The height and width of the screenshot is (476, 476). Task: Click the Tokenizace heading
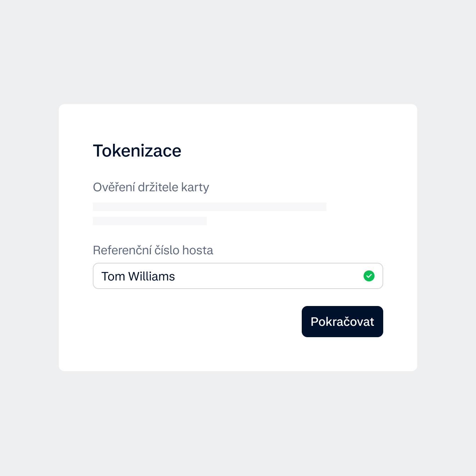137,151
